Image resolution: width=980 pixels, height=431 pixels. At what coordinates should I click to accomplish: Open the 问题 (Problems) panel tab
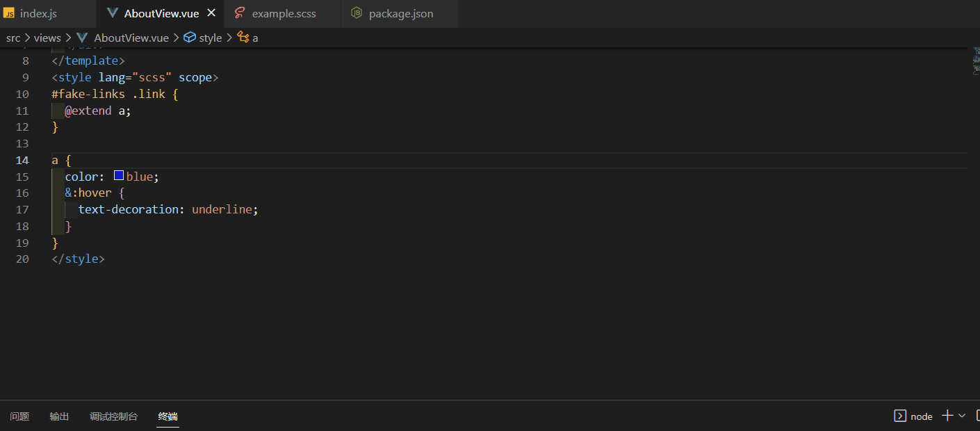point(19,416)
